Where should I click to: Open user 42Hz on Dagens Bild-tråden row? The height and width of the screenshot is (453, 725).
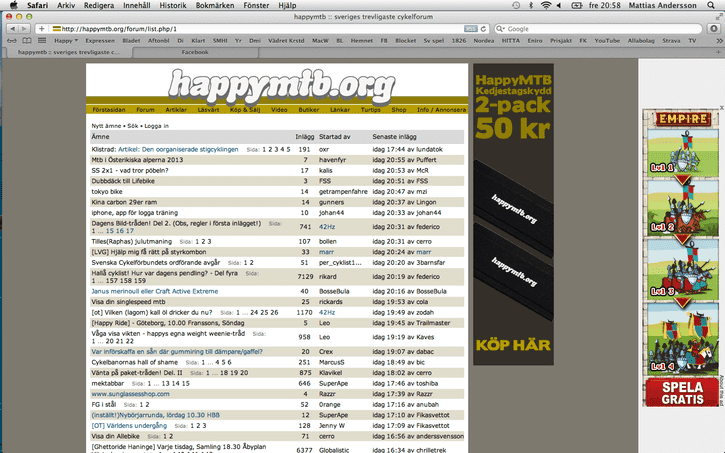tap(327, 227)
